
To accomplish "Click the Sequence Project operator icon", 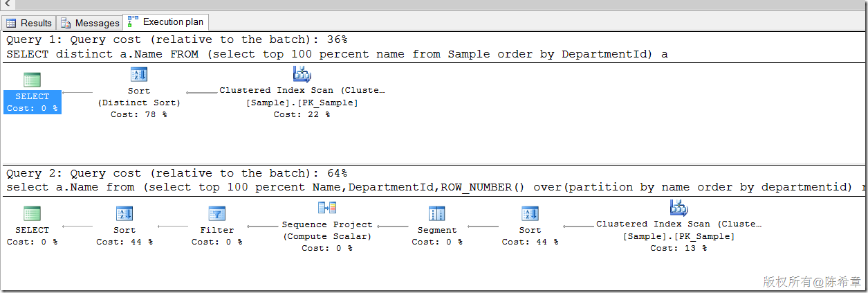I will coord(326,208).
